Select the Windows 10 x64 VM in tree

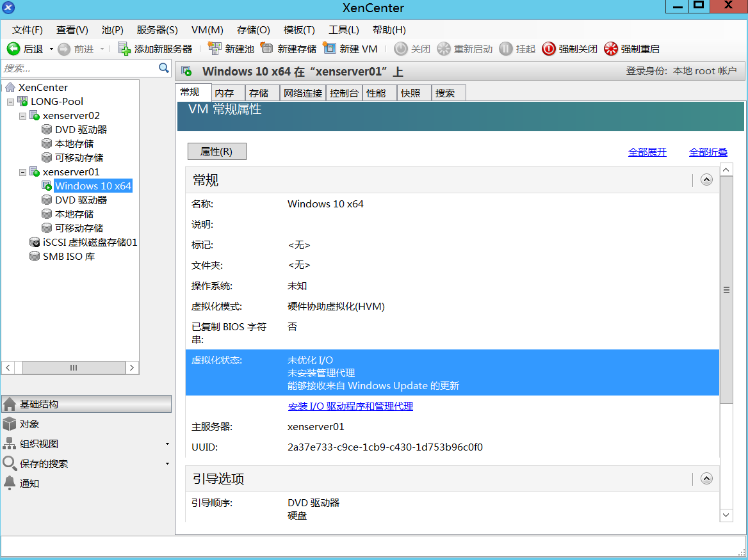click(93, 186)
